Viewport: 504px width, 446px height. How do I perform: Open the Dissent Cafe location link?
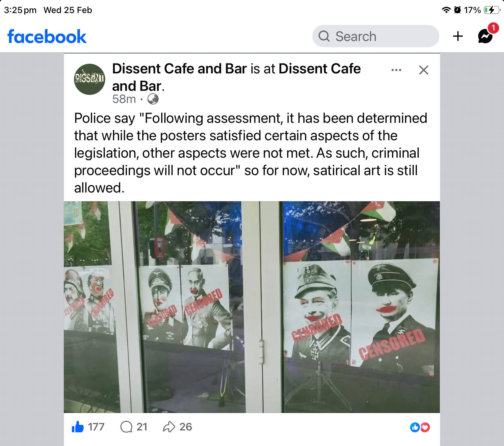(236, 77)
